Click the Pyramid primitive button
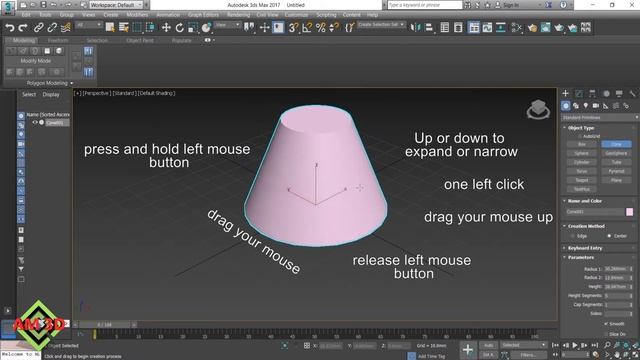This screenshot has height=360, width=640. coord(616,171)
